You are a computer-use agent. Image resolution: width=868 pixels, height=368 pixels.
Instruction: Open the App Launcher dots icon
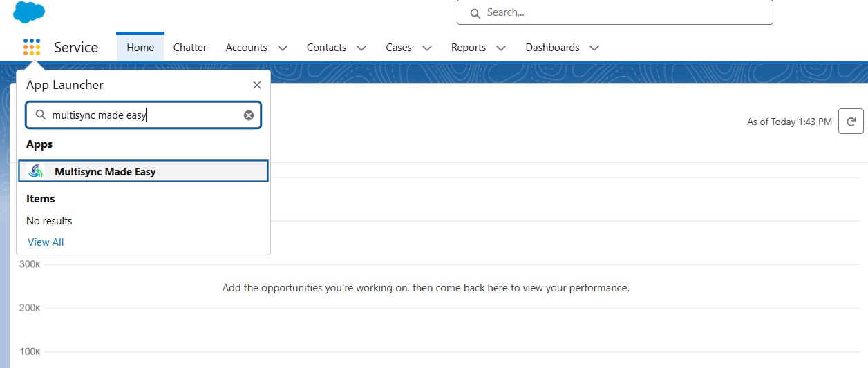tap(32, 47)
